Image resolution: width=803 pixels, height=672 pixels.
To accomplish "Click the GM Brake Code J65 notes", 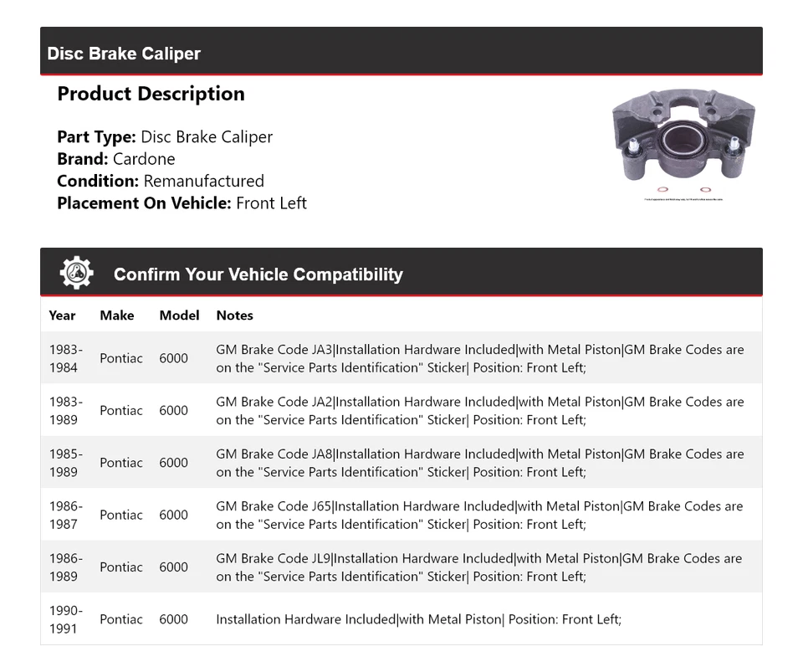I will click(x=479, y=515).
